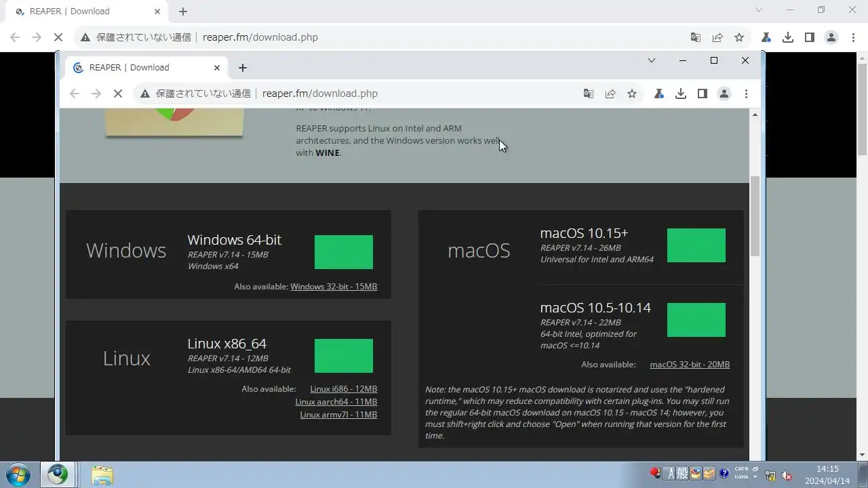Viewport: 868px width, 488px height.
Task: Add new tab in back window
Action: (183, 12)
